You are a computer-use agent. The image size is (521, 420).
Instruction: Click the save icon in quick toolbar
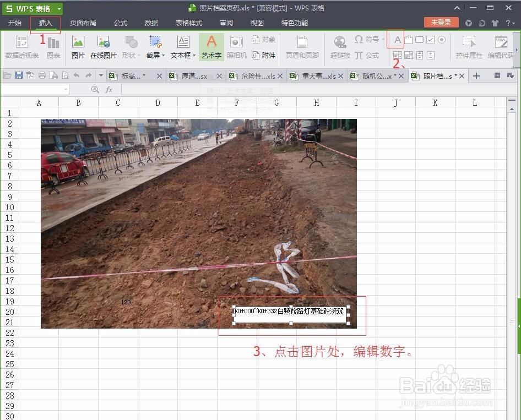click(19, 76)
